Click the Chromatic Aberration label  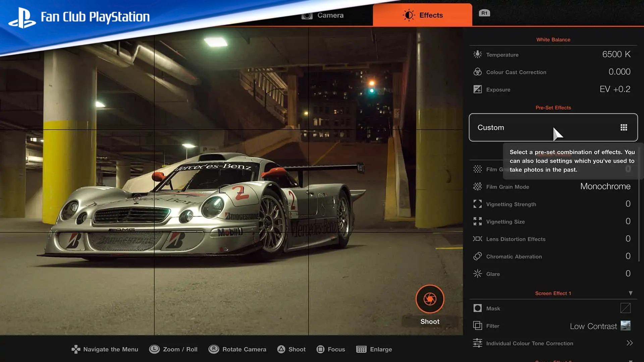coord(514,256)
